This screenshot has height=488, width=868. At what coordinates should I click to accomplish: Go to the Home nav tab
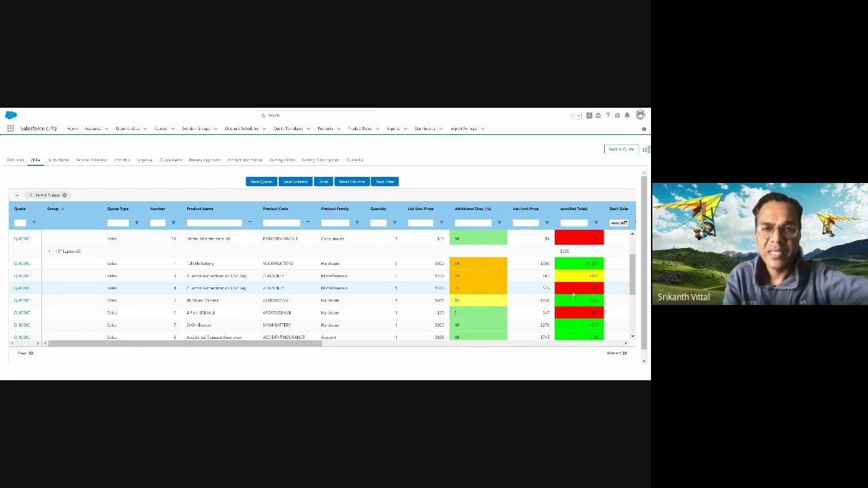point(73,129)
